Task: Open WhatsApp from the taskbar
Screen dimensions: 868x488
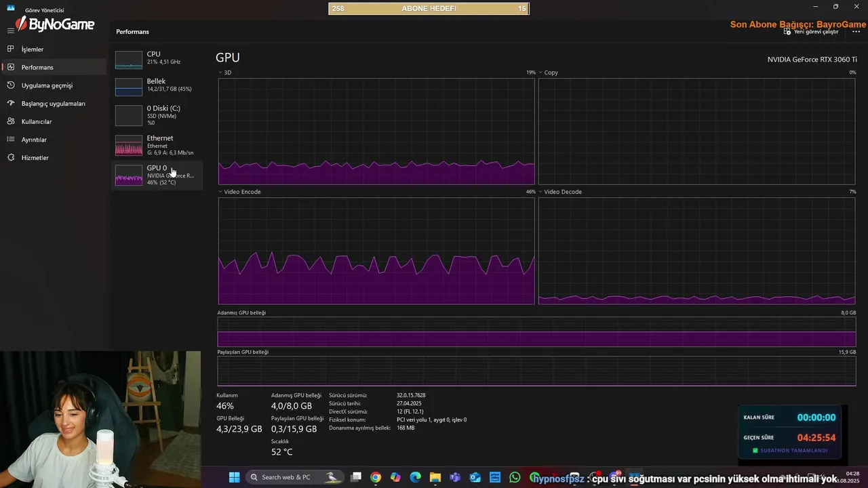Action: coord(515,477)
